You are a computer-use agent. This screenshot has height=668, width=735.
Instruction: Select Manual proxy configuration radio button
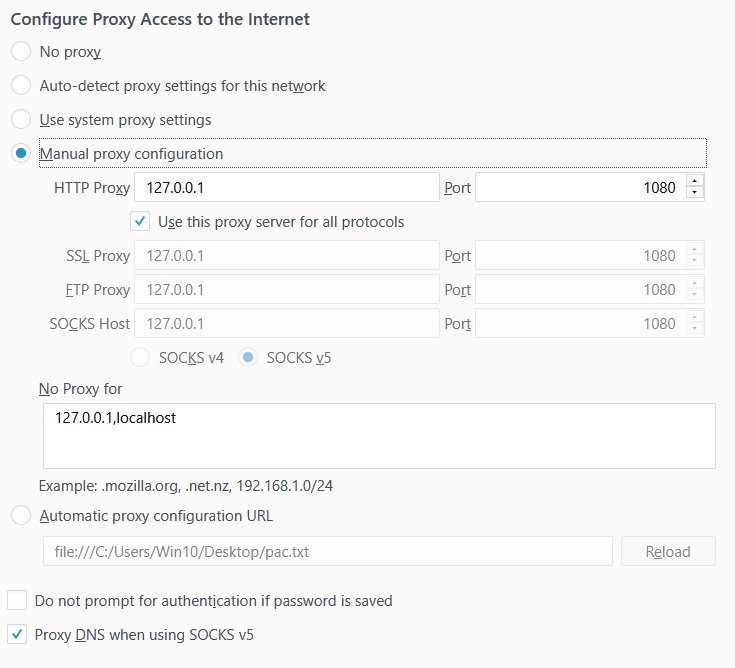pyautogui.click(x=21, y=153)
